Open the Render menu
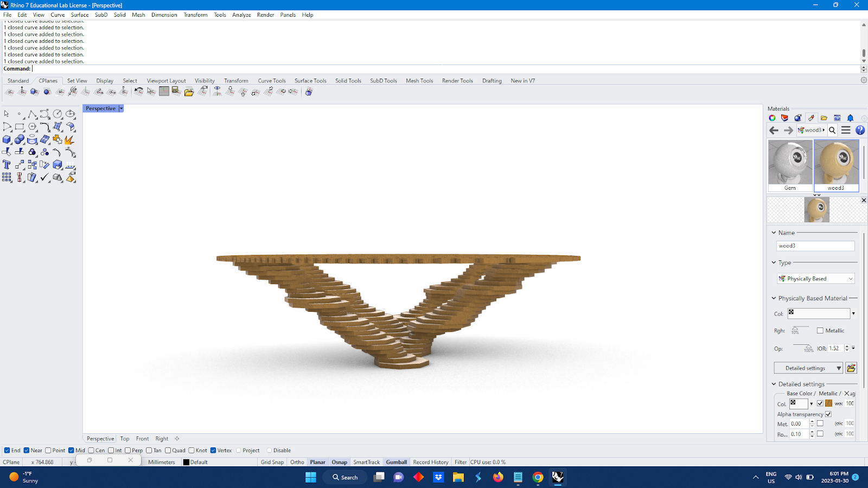The width and height of the screenshot is (868, 488). click(265, 15)
